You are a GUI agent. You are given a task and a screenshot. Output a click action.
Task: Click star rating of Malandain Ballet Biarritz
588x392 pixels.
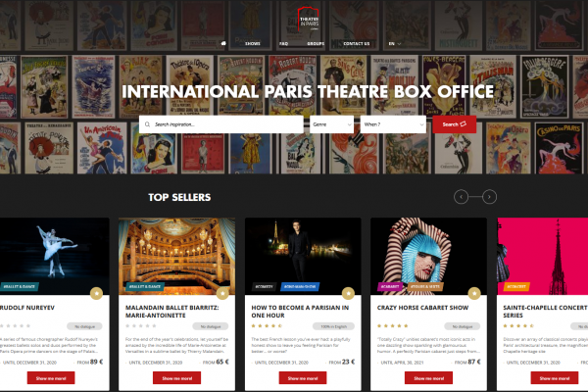coord(140,326)
